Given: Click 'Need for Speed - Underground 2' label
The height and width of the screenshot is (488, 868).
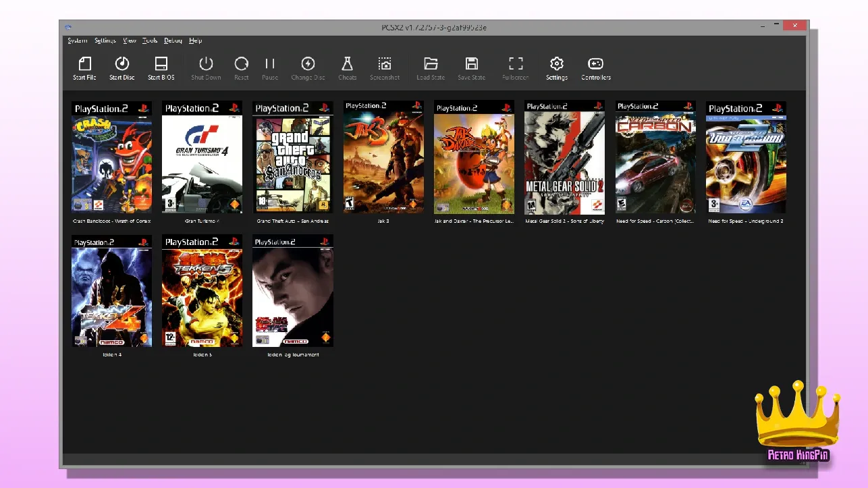Looking at the screenshot, I should tap(746, 221).
